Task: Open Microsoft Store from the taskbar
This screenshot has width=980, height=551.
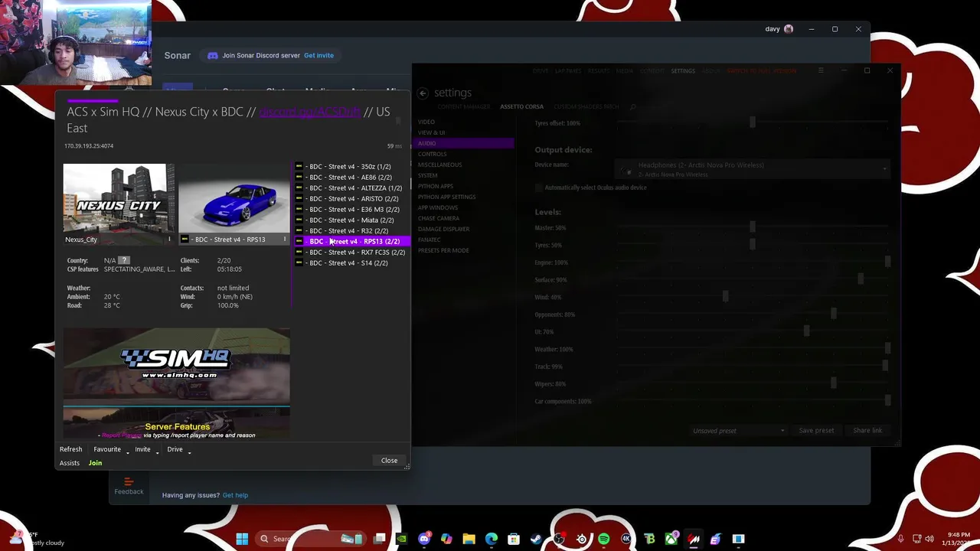Action: 514,539
